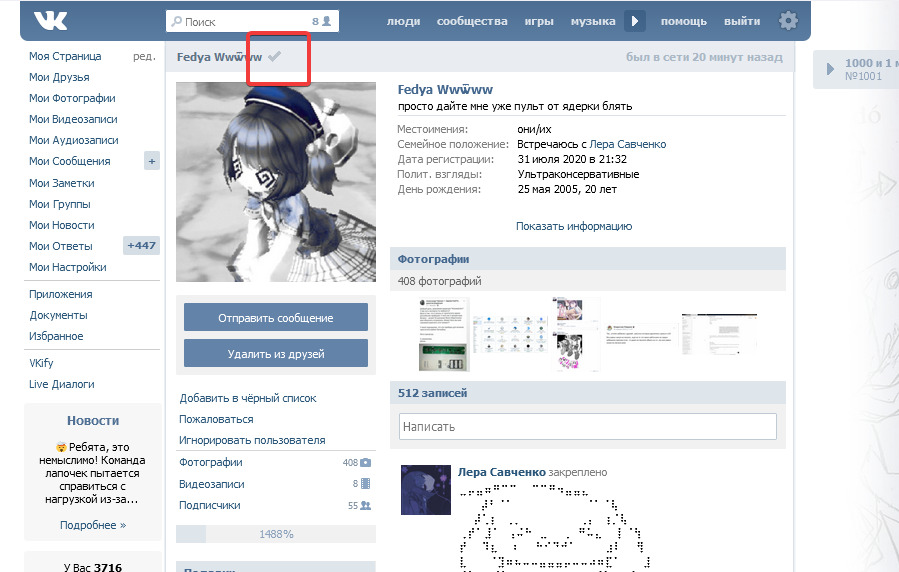Click the play arrow in 1000 и 1 widget
The image size is (899, 572).
tap(830, 69)
